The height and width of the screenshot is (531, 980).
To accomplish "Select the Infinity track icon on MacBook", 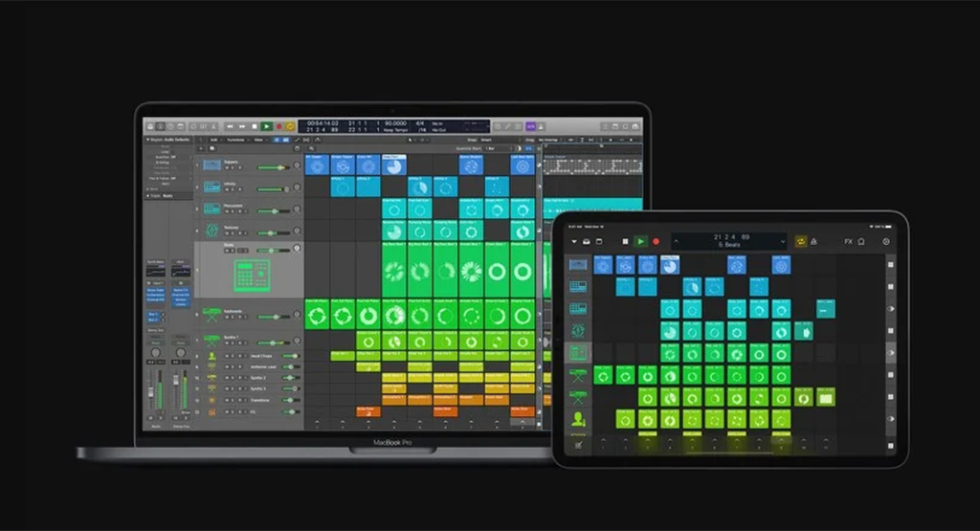I will (212, 187).
